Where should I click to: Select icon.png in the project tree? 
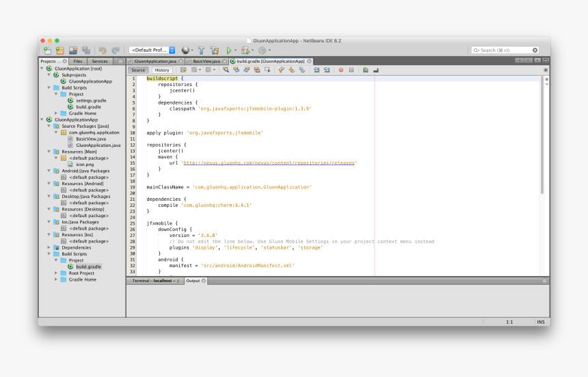coord(85,165)
